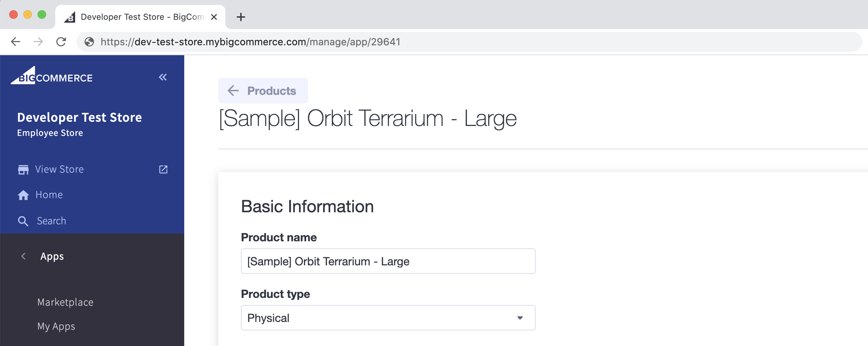Open My Apps

coord(56,326)
